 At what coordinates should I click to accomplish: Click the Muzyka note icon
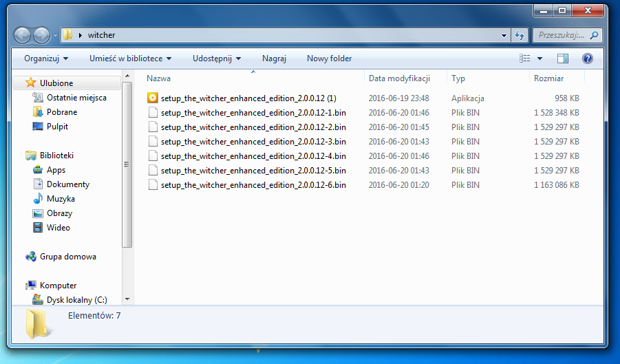point(38,198)
